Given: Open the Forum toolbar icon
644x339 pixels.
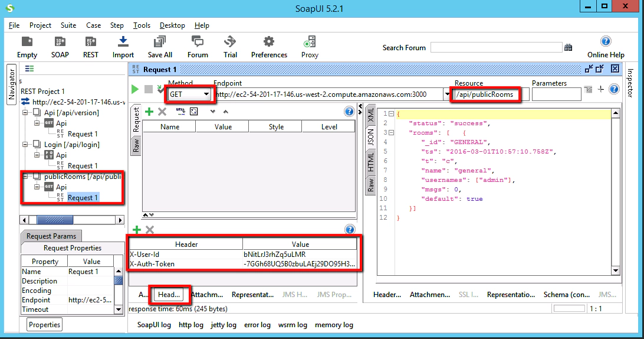Looking at the screenshot, I should pyautogui.click(x=198, y=47).
